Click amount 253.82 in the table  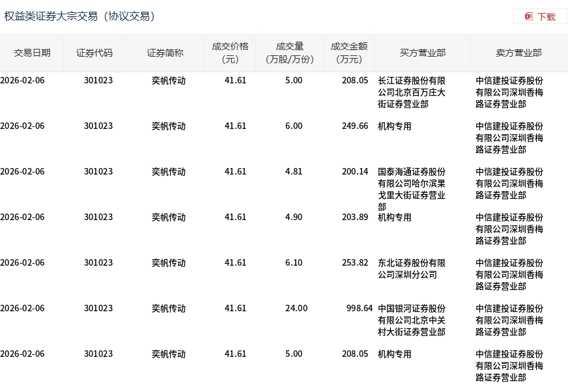(355, 263)
